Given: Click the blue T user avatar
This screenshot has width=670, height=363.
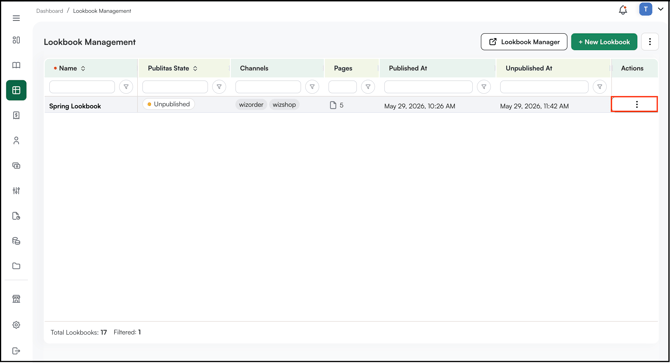Looking at the screenshot, I should click(x=646, y=9).
